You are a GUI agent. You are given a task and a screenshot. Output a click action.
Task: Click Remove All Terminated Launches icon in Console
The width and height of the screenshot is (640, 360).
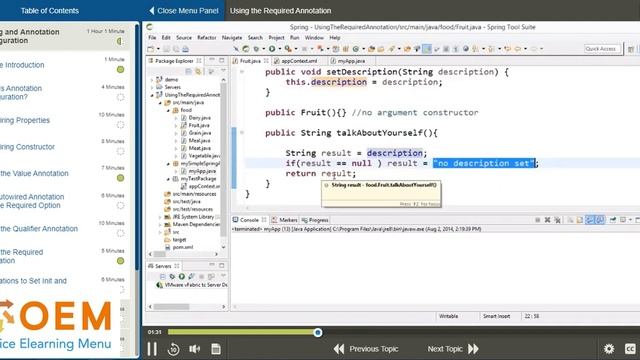tap(558, 220)
